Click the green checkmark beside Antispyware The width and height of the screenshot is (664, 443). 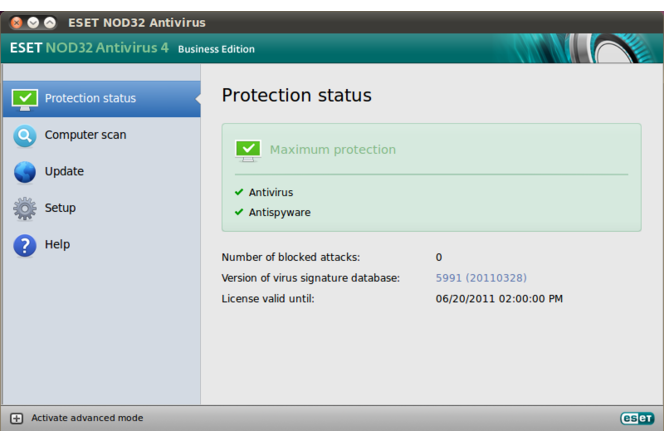[239, 212]
